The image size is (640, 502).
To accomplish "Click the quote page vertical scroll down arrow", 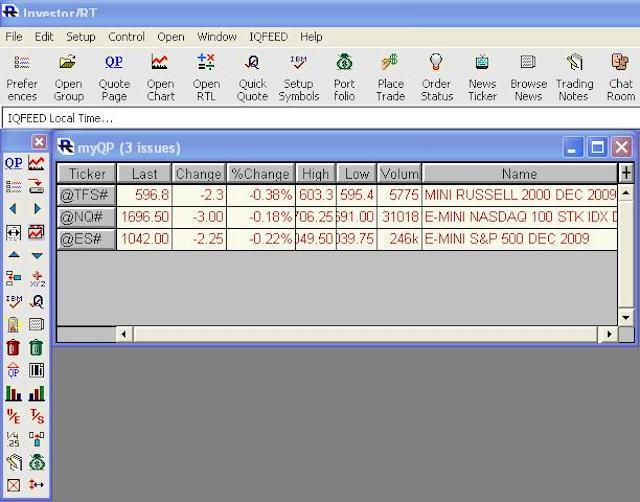I will coord(626,318).
